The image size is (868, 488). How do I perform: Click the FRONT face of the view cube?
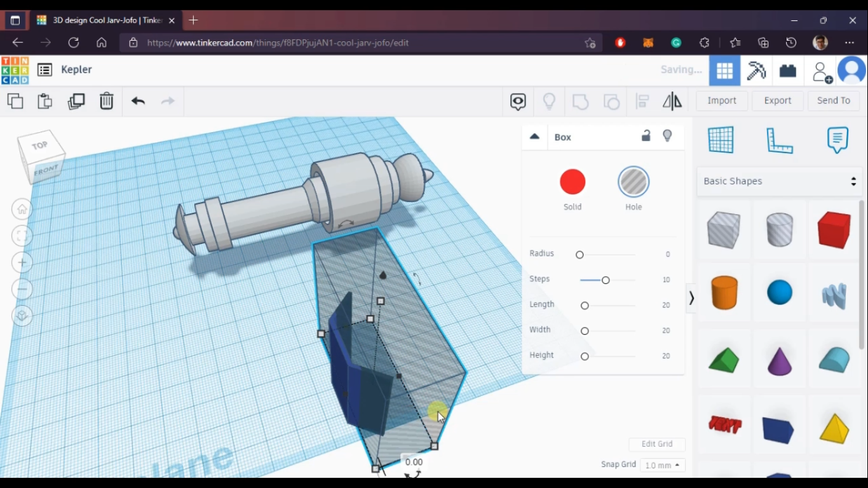click(46, 170)
